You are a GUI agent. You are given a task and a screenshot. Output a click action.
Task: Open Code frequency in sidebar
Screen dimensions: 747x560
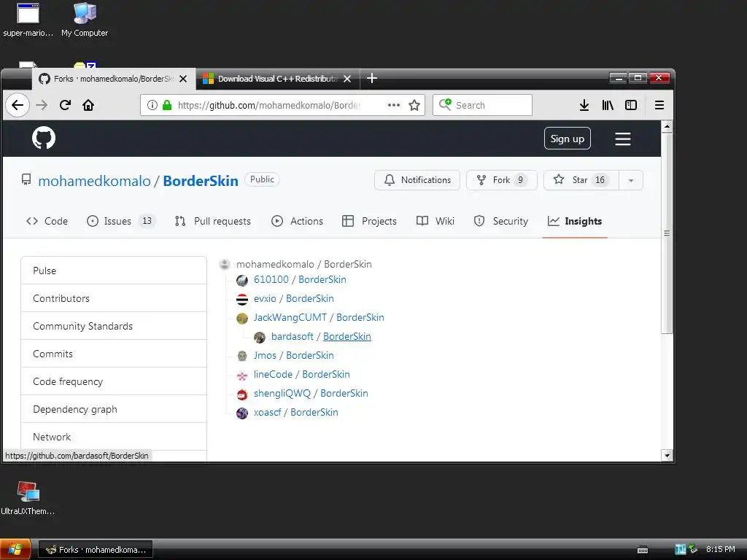tap(114, 381)
